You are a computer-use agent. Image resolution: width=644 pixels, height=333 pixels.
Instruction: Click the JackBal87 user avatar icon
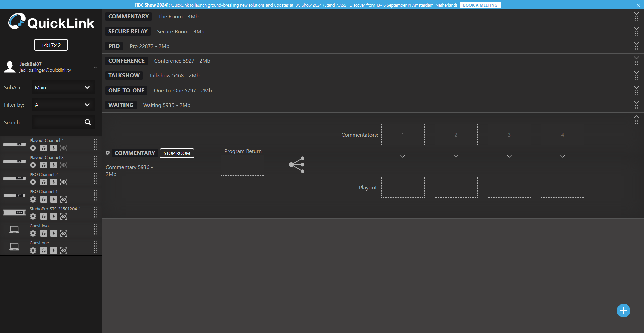click(10, 67)
